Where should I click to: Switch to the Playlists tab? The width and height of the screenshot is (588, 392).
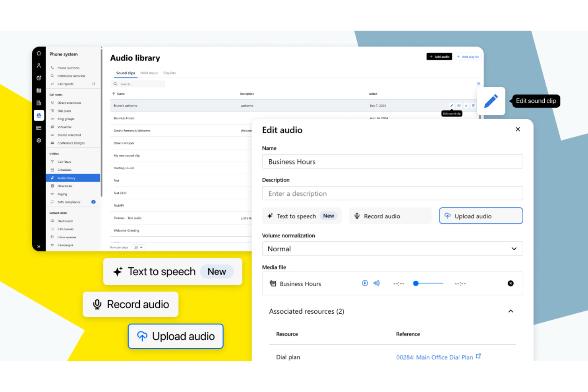click(x=170, y=73)
